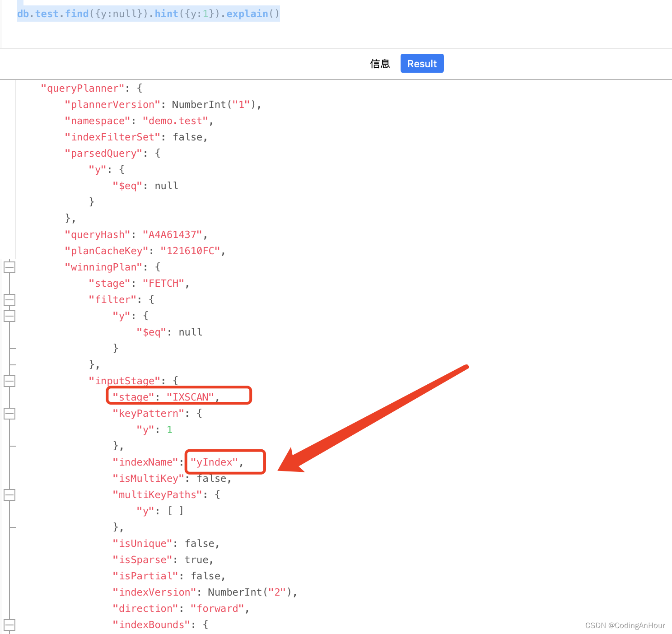672x634 pixels.
Task: Click the "A4A61437" queryHash value
Action: (x=172, y=234)
